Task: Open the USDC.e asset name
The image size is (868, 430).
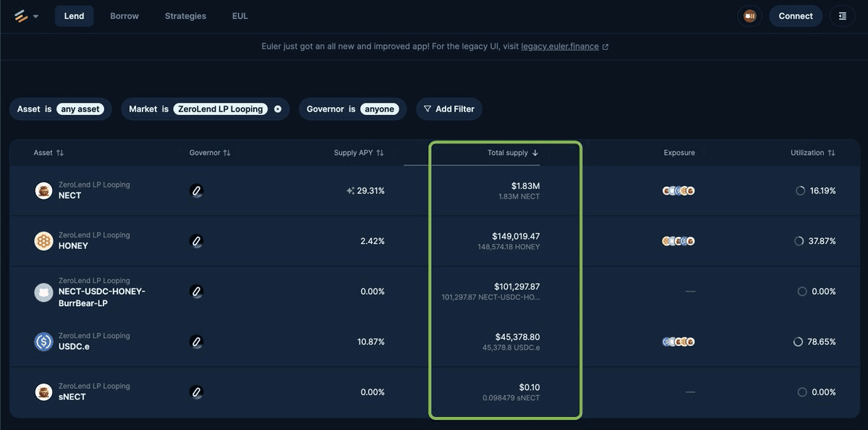Action: coord(74,347)
